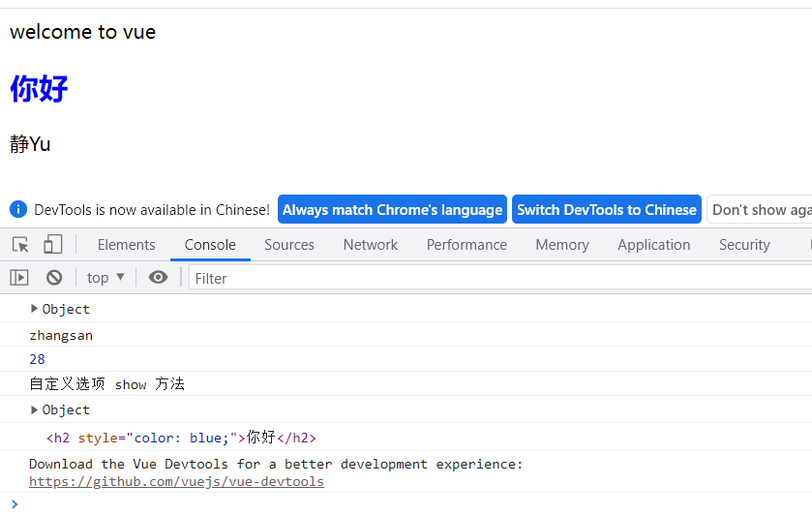Open the Sources tab
The height and width of the screenshot is (515, 812).
click(x=289, y=245)
